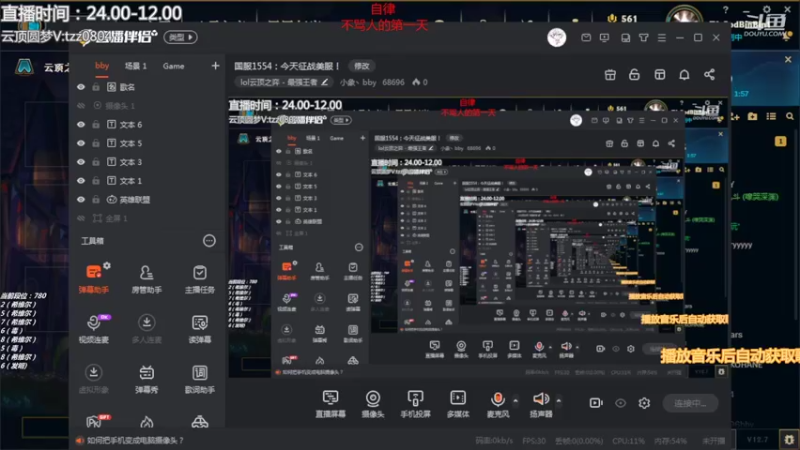Toggle lock on the 文本 6 layer

click(x=96, y=124)
